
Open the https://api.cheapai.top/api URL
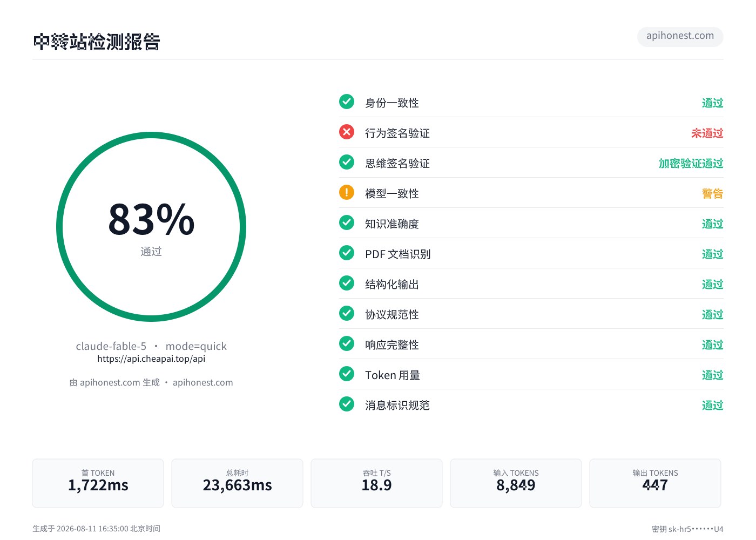(151, 359)
